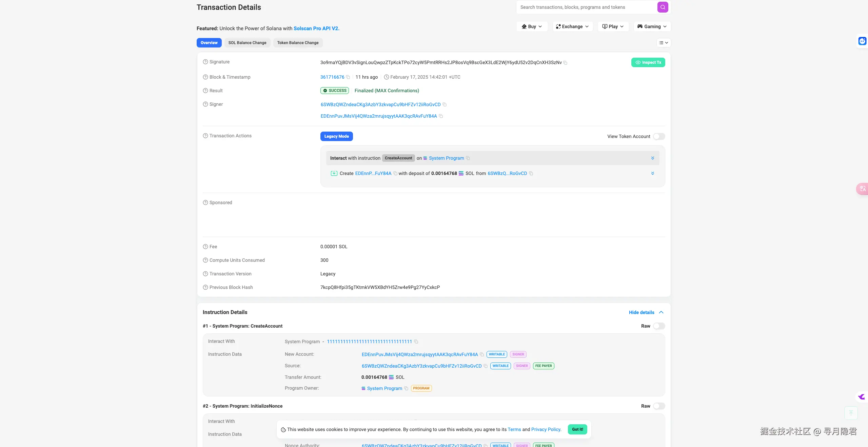Copy the second signer address EDEnnPuv...
Viewport: 868px width, 447px height.
pos(441,116)
